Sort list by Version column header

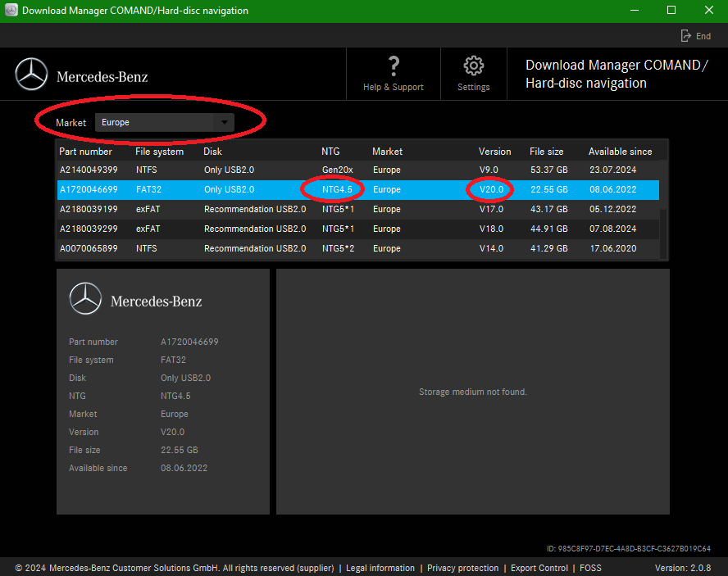(x=494, y=152)
